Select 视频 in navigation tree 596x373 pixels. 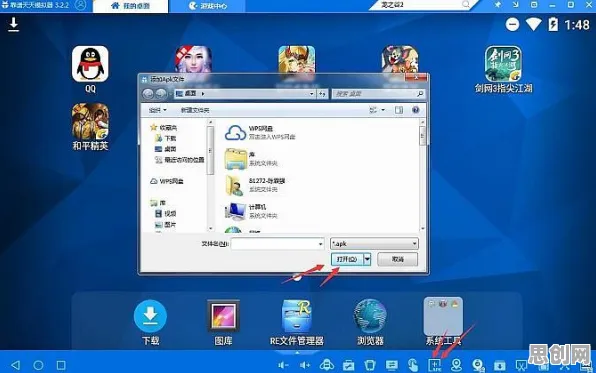166,213
